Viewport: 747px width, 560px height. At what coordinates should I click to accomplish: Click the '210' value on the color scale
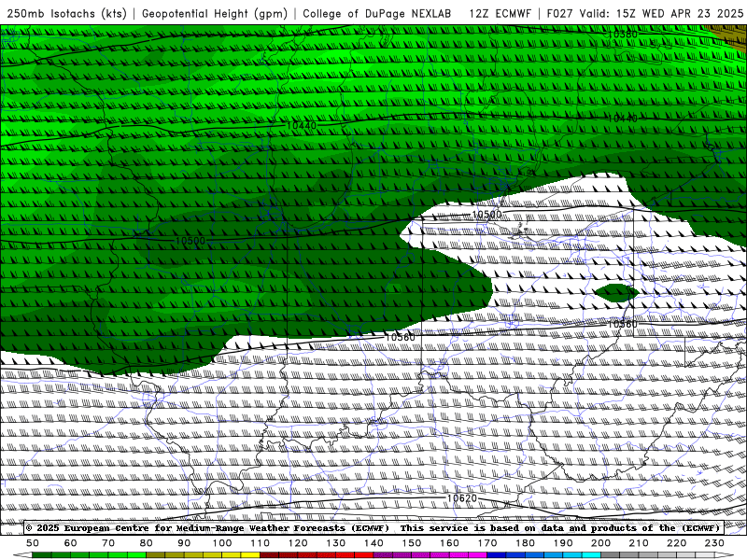pos(639,543)
